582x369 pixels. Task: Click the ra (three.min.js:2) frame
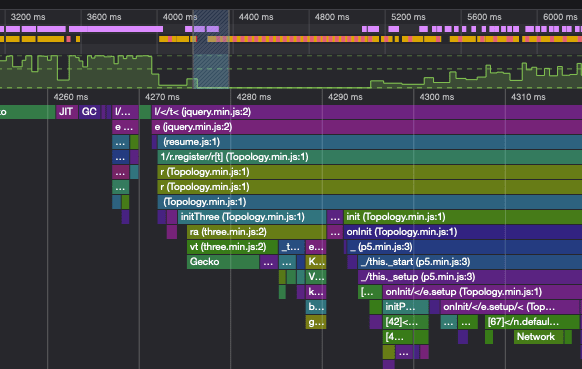pyautogui.click(x=256, y=232)
